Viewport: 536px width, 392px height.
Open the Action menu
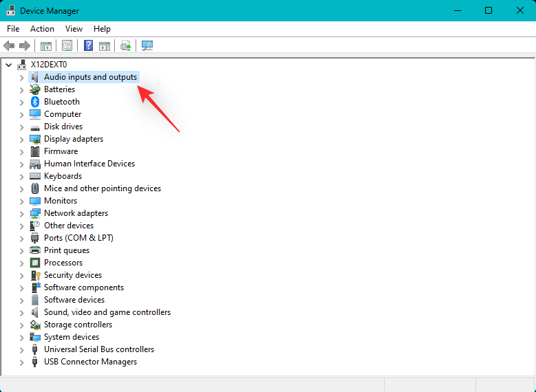pyautogui.click(x=42, y=29)
